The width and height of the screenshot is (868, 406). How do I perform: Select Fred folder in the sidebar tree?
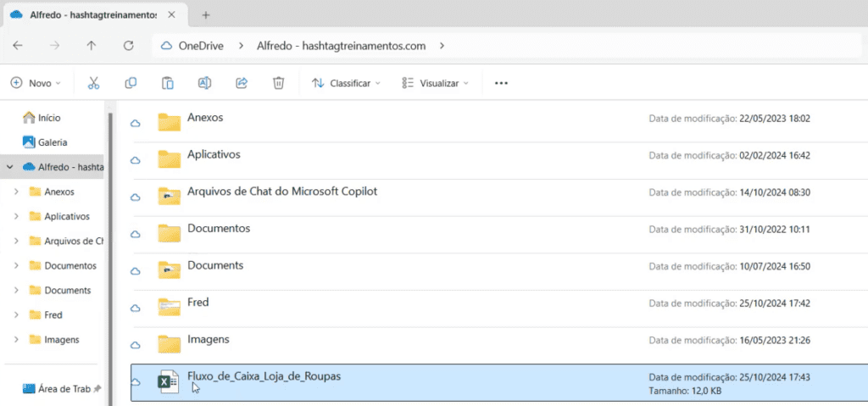[x=46, y=314]
